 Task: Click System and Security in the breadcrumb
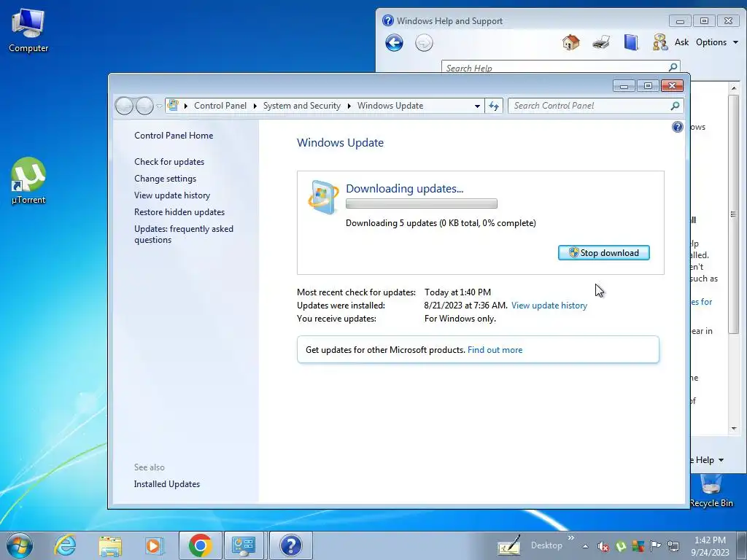tap(301, 106)
